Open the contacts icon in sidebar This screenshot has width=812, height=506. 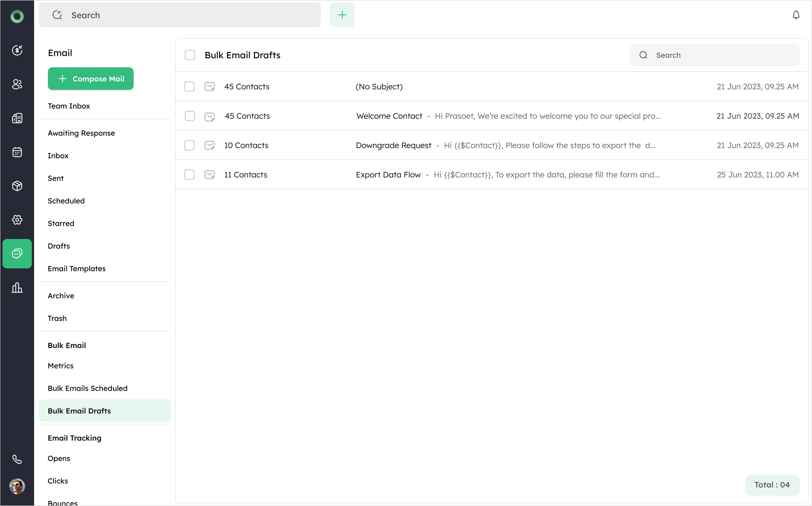(x=17, y=84)
